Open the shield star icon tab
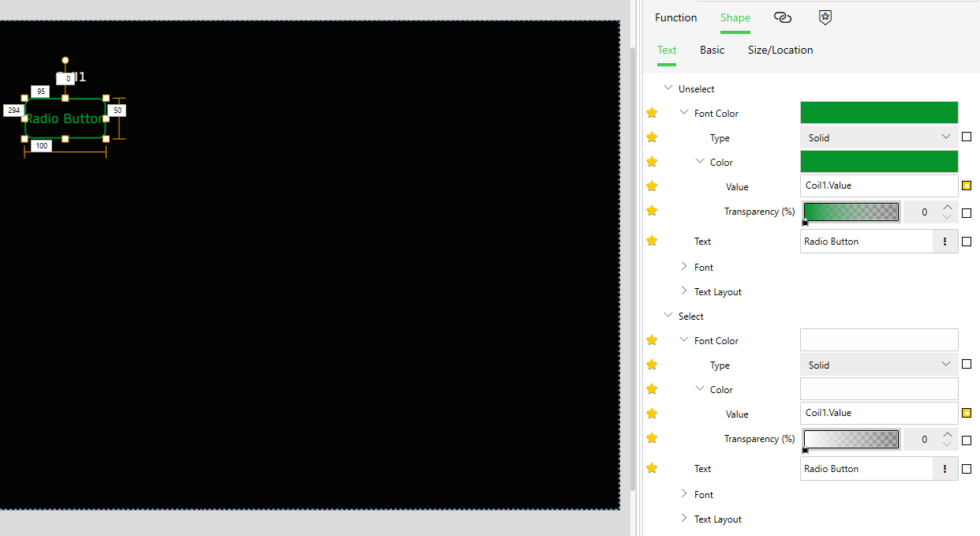 (825, 17)
